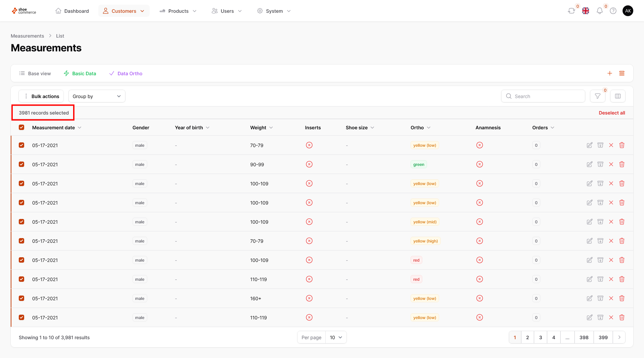The height and width of the screenshot is (358, 644).
Task: Click the filter funnel icon
Action: pyautogui.click(x=597, y=96)
